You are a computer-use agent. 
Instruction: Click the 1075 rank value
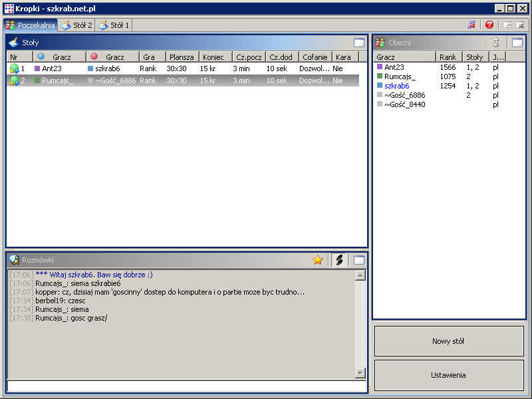pos(448,76)
